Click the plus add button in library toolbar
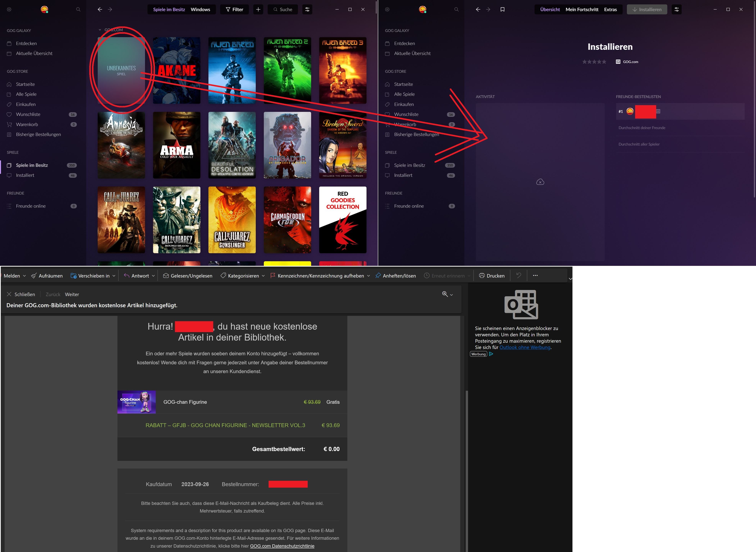756x552 pixels. (258, 9)
